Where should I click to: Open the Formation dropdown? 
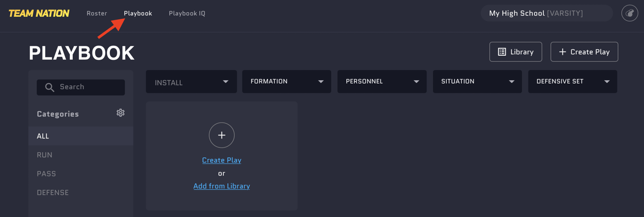(x=286, y=82)
